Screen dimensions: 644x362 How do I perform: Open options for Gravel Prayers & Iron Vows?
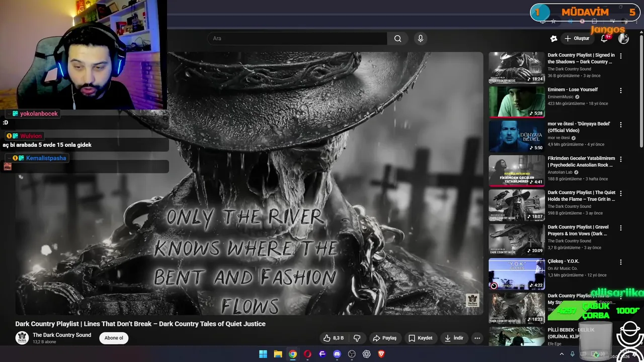pos(621,228)
